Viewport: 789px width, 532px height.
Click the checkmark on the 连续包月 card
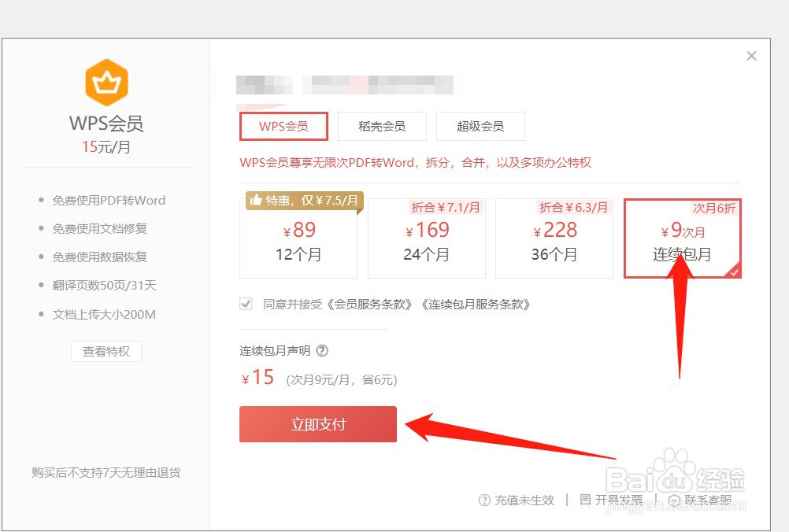coord(733,272)
